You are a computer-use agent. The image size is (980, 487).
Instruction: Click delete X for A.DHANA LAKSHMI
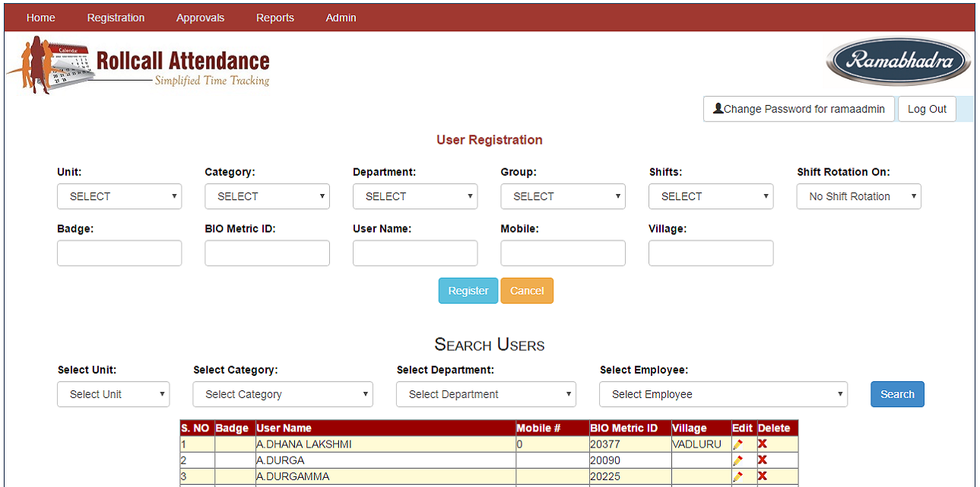point(763,444)
